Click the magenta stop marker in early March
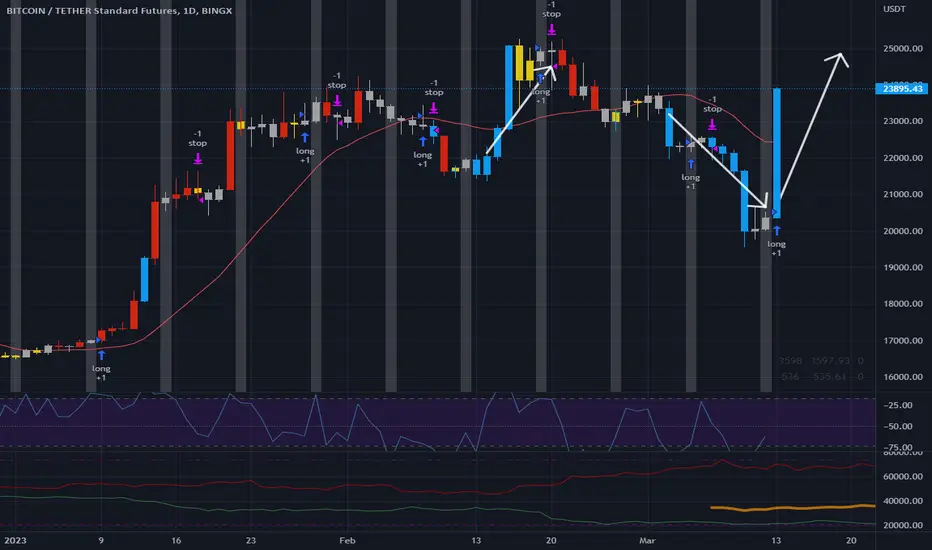932x550 pixels. (712, 124)
